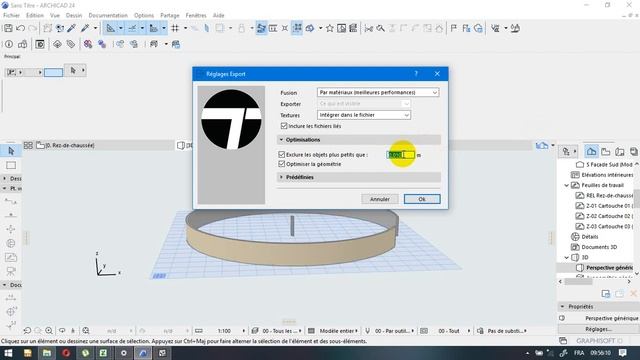This screenshot has width=640, height=360.
Task: Open the Vue menu
Action: tap(55, 15)
